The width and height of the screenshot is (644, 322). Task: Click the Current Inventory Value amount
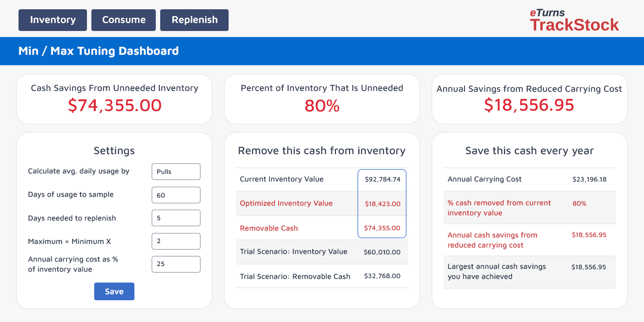coord(382,180)
